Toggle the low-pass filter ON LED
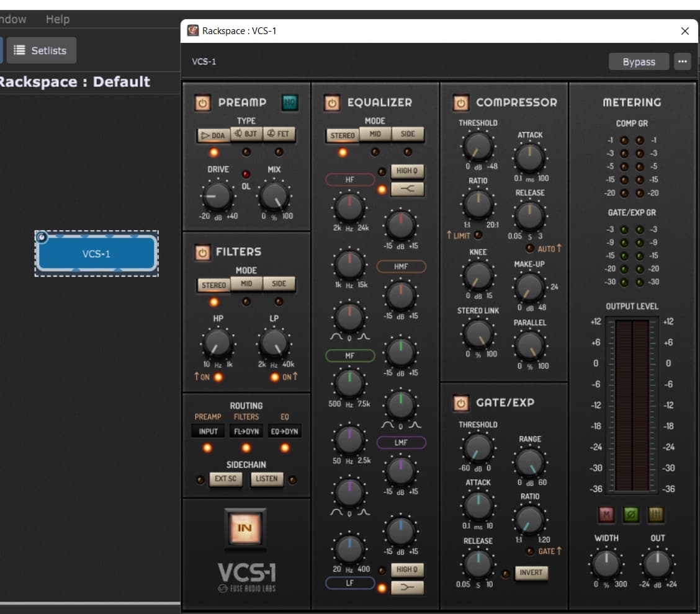 (x=274, y=377)
